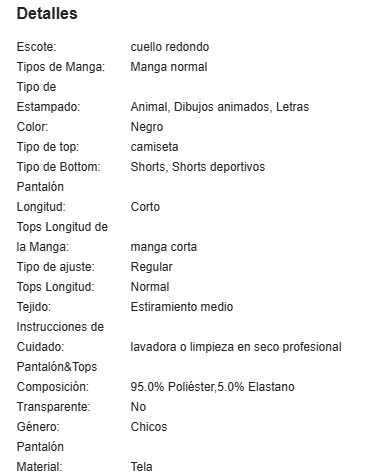The height and width of the screenshot is (475, 381).
Task: Select the Tipos de Manga label
Action: pos(61,67)
